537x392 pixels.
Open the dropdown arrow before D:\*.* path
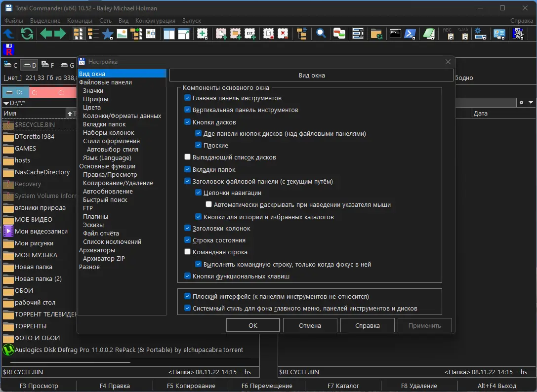[x=6, y=103]
